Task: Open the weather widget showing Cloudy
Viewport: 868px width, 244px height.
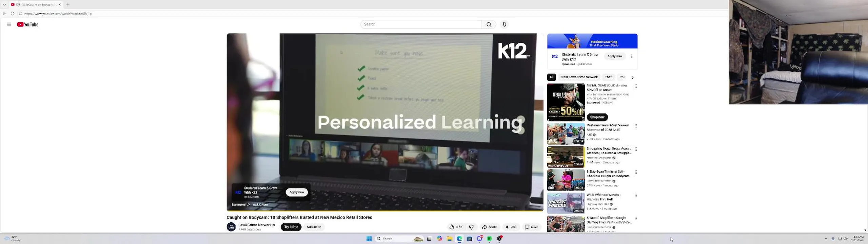Action: pos(12,239)
